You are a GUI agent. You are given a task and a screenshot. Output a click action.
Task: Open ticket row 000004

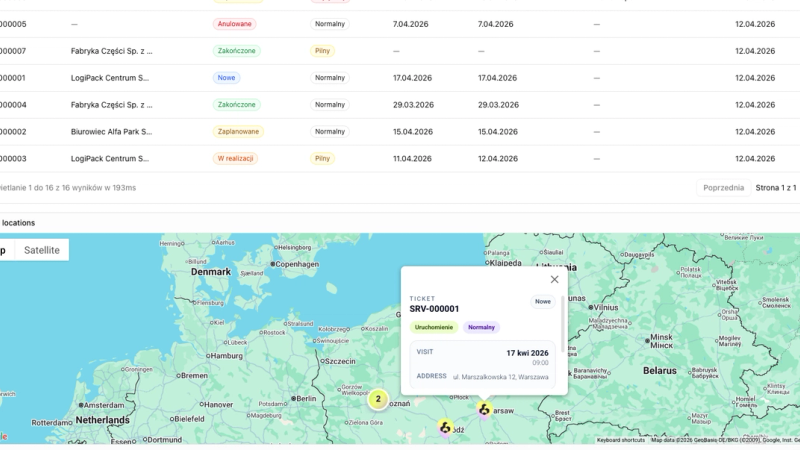400,105
